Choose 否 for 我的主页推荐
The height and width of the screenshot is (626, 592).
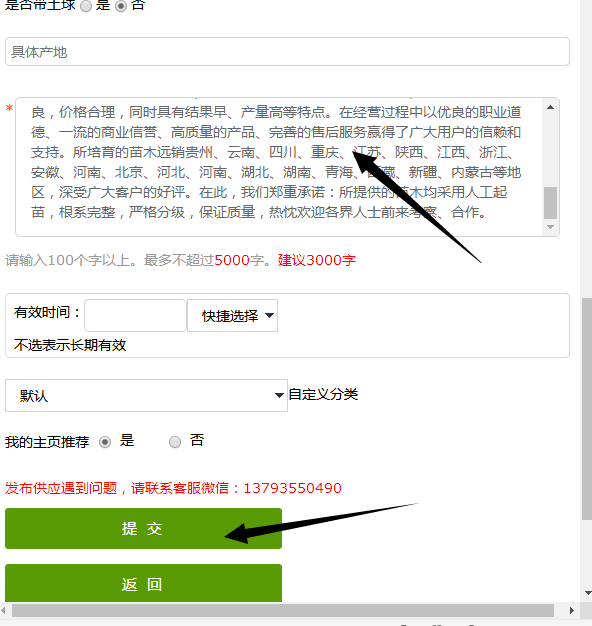[x=175, y=442]
